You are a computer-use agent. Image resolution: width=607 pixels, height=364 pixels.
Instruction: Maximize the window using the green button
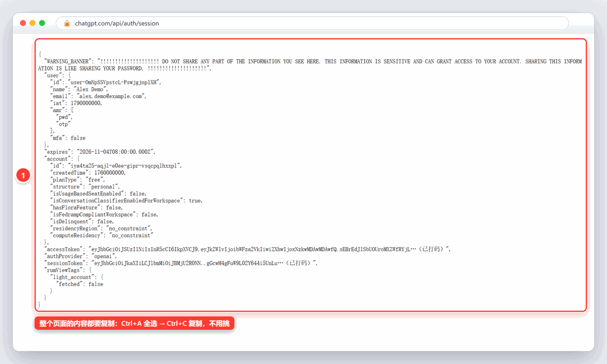tap(42, 23)
